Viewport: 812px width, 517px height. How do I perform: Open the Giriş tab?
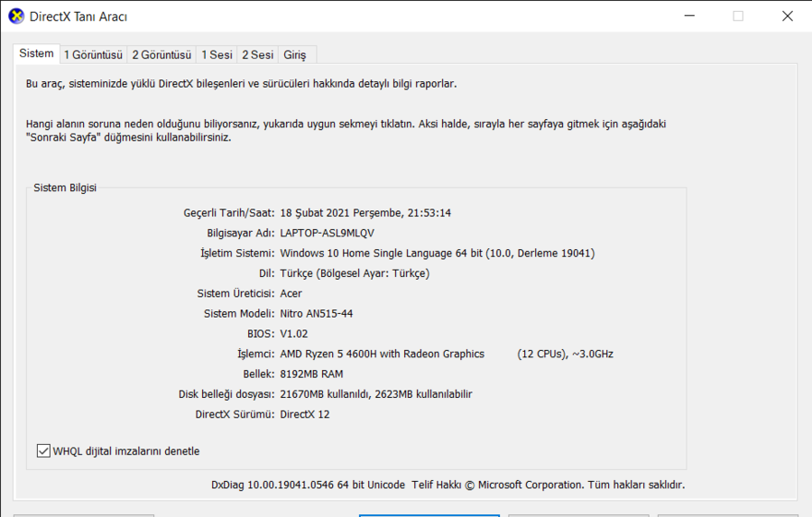(295, 54)
